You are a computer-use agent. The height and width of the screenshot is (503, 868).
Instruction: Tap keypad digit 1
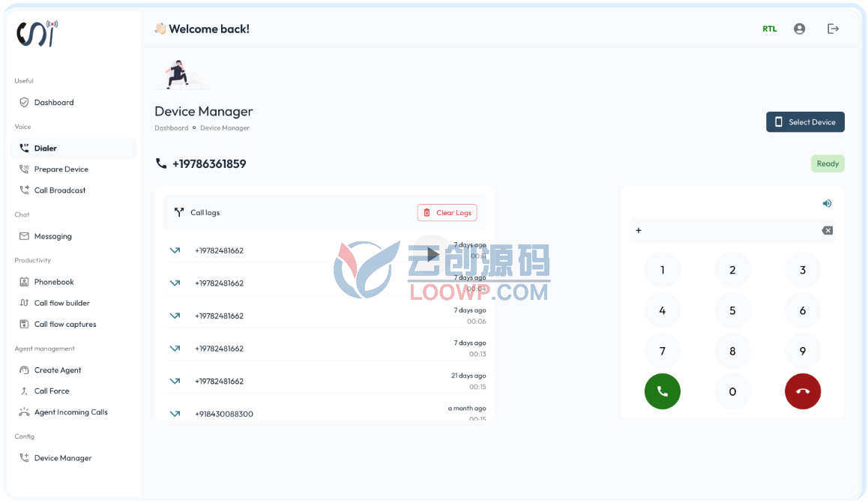[662, 270]
